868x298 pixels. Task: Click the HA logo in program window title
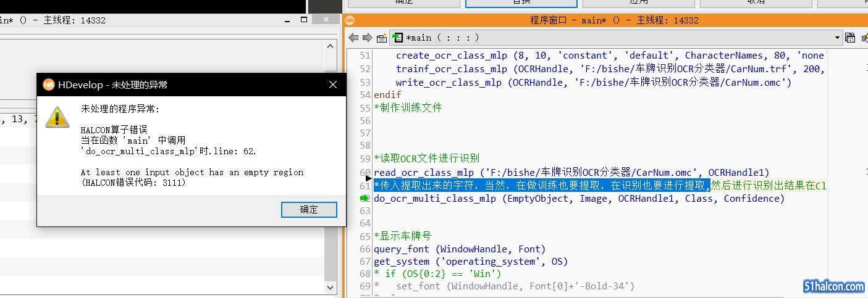[x=350, y=20]
